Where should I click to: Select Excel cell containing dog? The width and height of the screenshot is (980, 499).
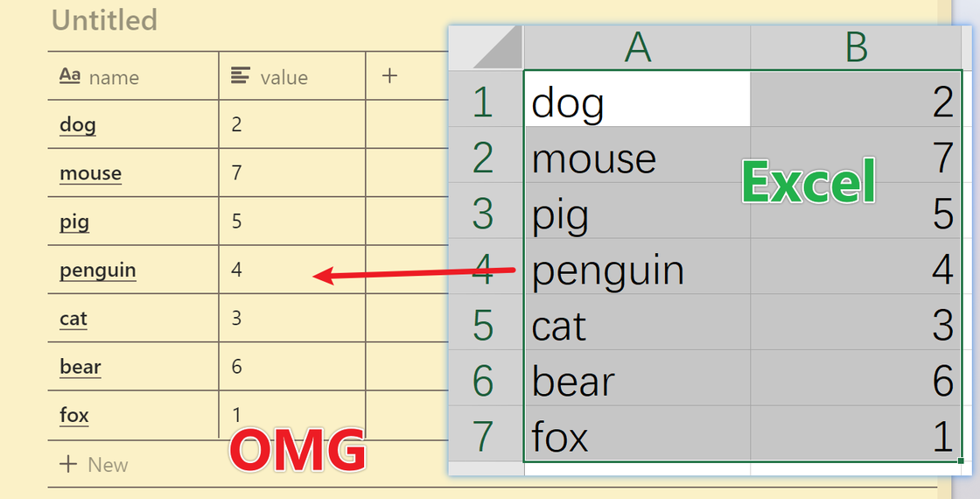tap(638, 102)
